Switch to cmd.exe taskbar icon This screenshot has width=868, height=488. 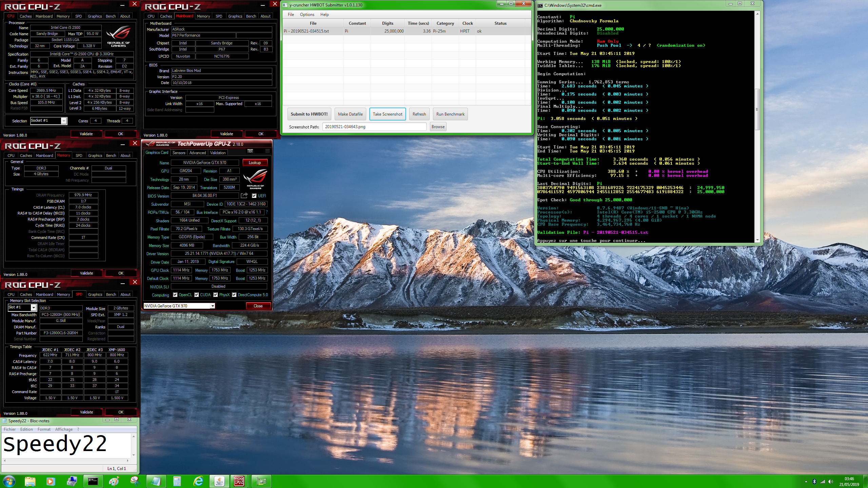click(93, 481)
